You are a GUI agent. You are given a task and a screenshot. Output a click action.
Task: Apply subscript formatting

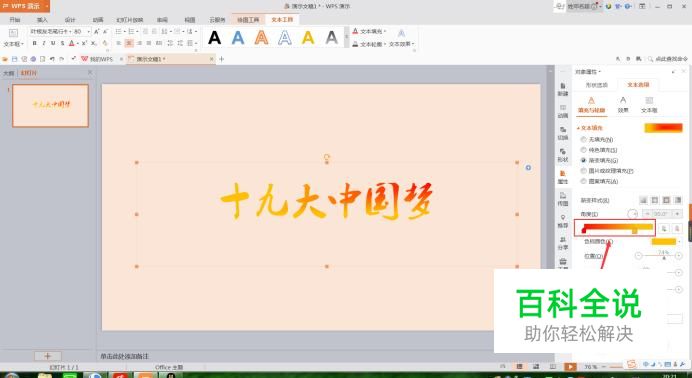(94, 43)
